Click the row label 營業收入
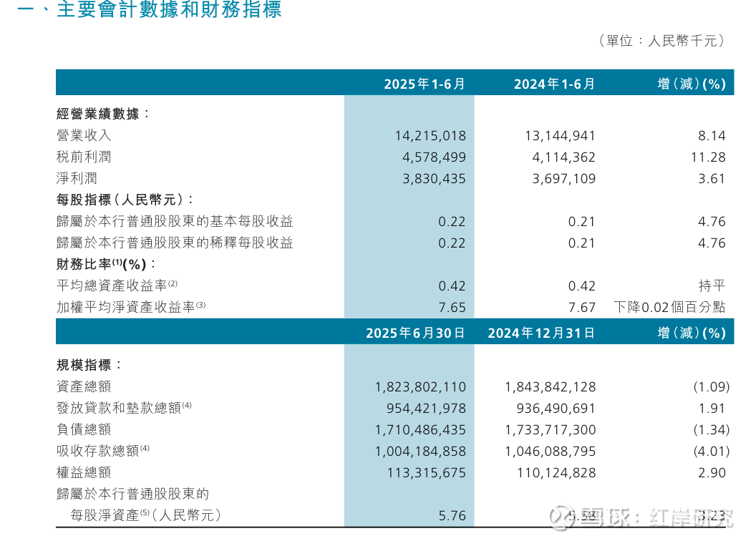The image size is (756, 541). pos(84,136)
